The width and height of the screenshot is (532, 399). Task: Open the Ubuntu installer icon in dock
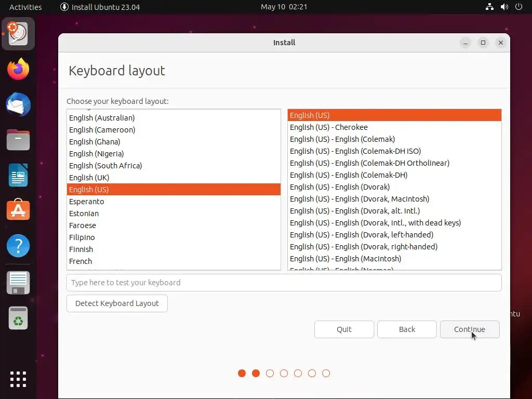[x=18, y=34]
